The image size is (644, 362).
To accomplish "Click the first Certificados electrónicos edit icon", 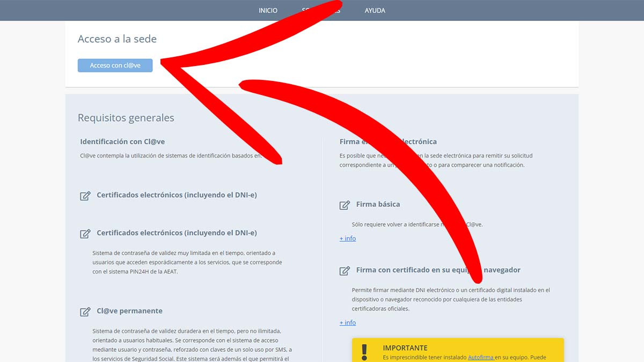I will tap(85, 196).
